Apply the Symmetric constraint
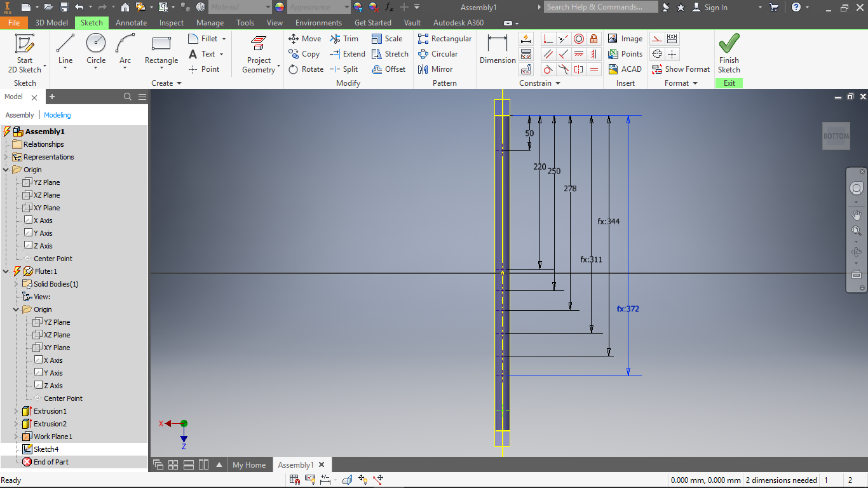868x488 pixels. coord(579,69)
